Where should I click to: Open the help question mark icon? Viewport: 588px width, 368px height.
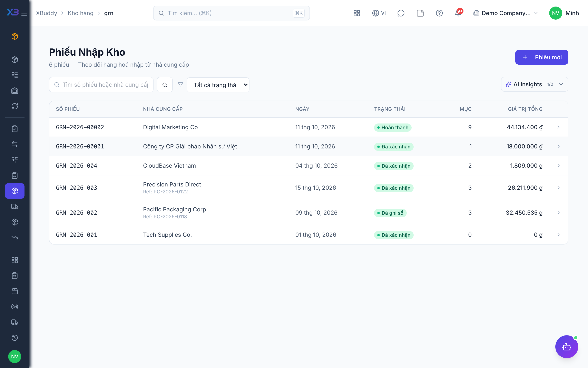pos(439,13)
